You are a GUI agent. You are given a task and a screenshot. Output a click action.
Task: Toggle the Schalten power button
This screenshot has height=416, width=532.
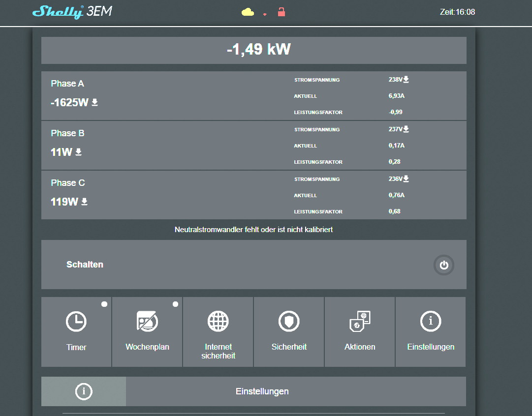point(444,265)
